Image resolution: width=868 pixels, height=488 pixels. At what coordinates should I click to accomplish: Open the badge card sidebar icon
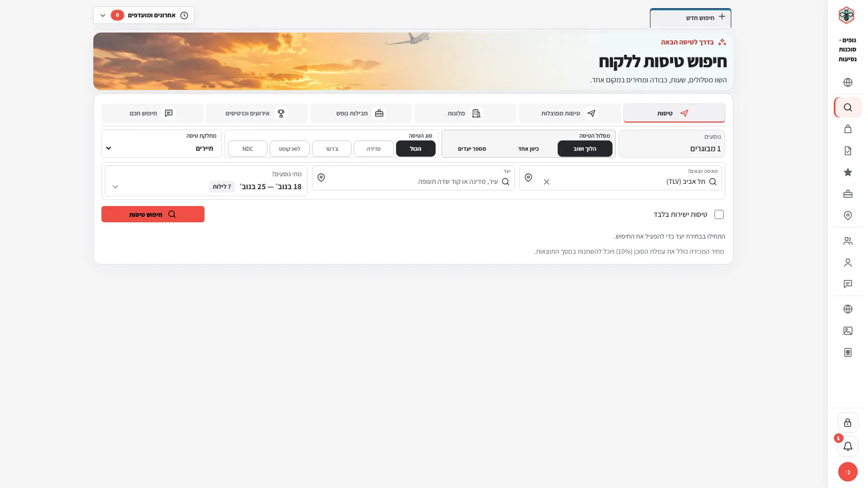[848, 352]
